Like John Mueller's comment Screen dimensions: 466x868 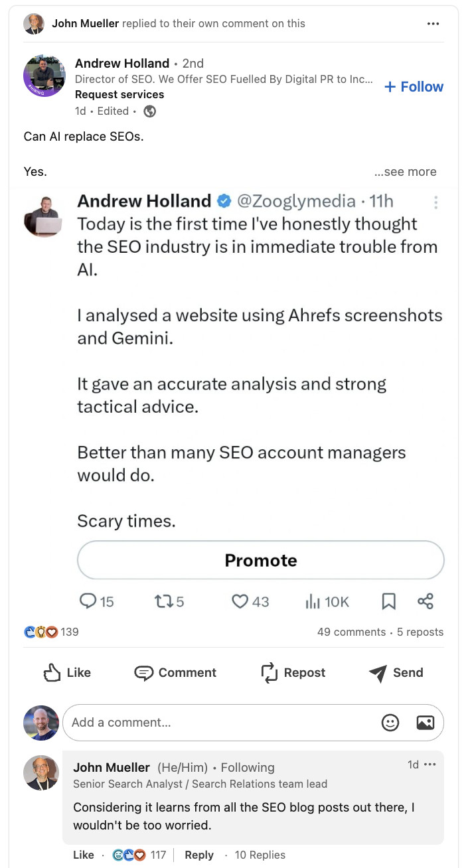83,855
